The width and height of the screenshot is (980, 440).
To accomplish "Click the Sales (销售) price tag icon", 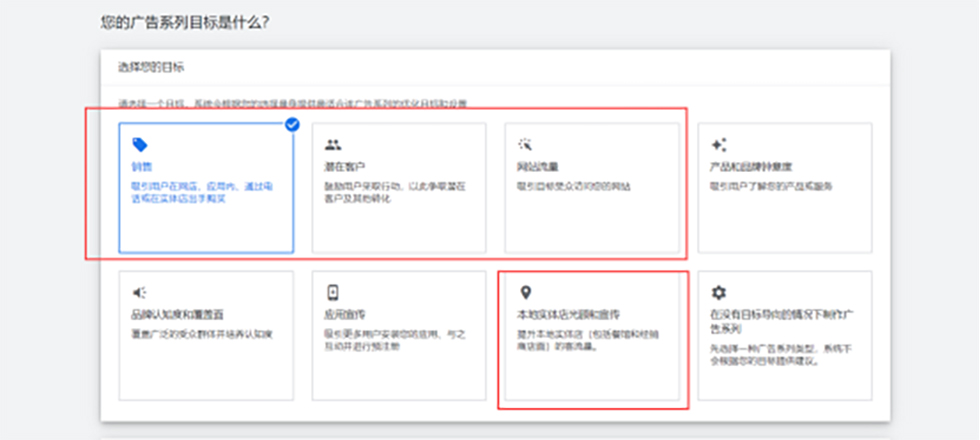I will coord(140,145).
